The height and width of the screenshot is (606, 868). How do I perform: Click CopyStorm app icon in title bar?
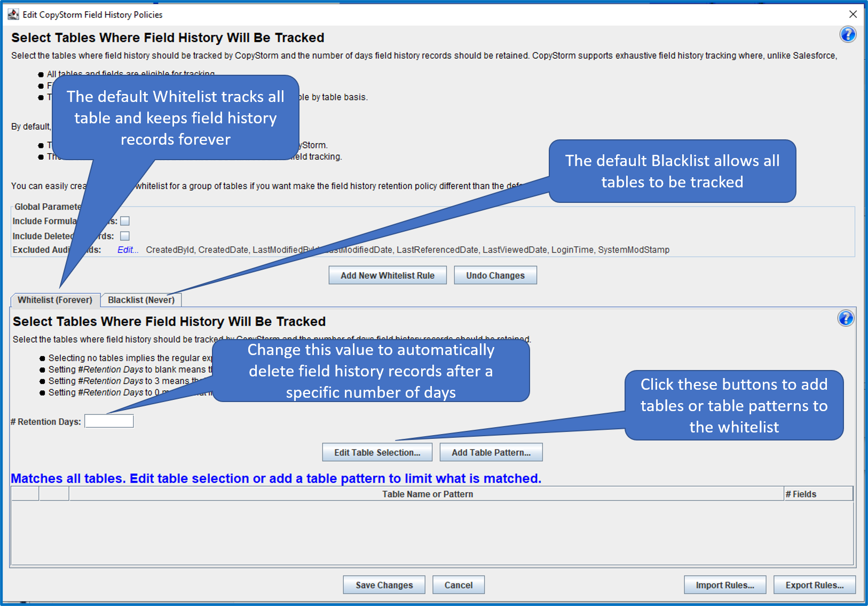point(13,14)
